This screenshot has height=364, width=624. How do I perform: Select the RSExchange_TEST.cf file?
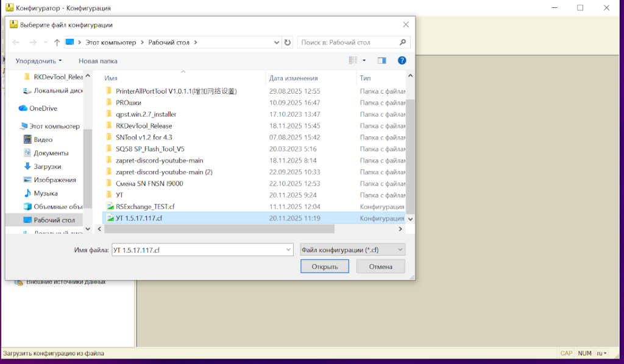pyautogui.click(x=145, y=206)
